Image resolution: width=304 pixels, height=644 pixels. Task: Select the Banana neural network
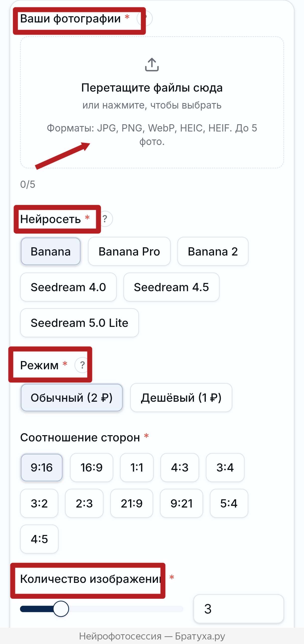point(50,251)
